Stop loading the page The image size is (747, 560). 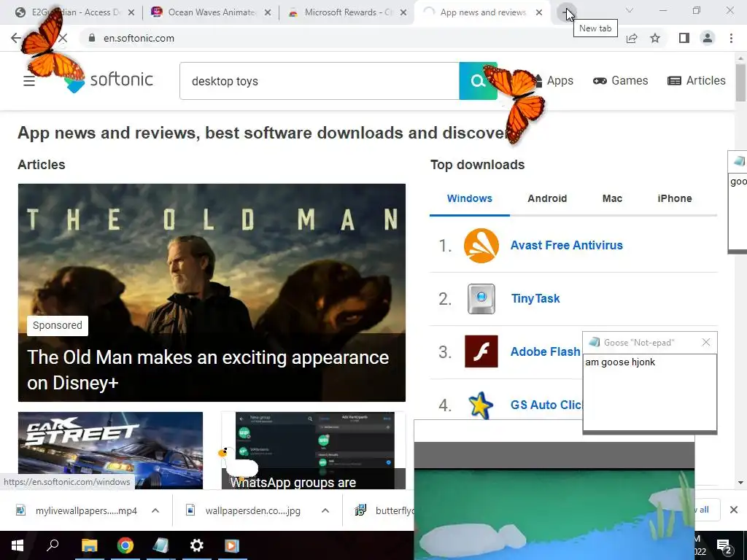(63, 38)
